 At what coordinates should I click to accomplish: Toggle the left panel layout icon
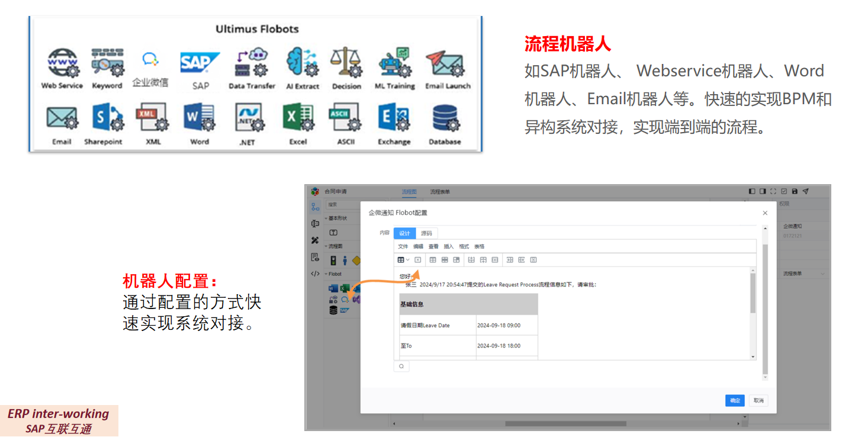(752, 191)
